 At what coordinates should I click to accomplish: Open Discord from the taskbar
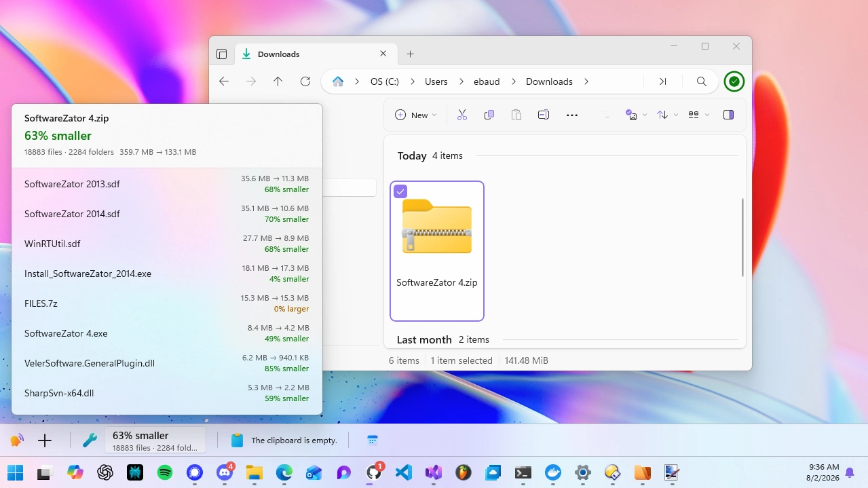tap(225, 472)
